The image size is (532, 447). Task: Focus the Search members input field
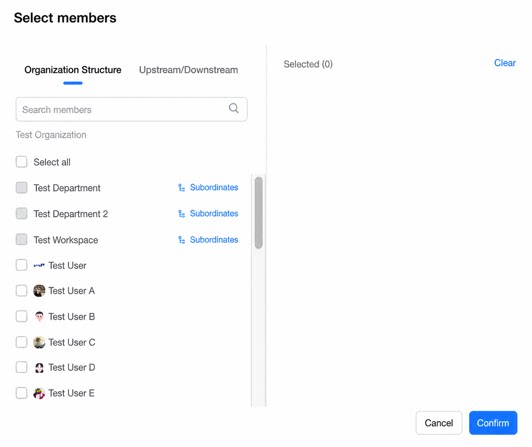131,109
